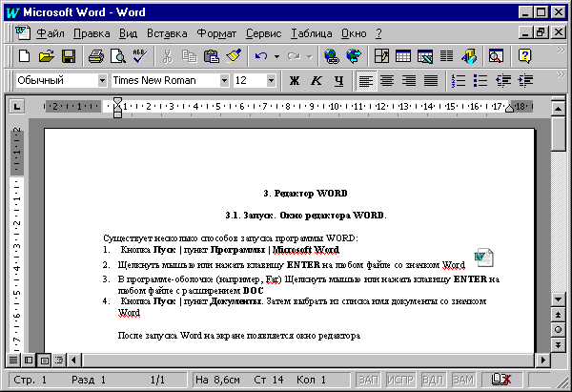Switch to outline view button
Screen dimensions: 572x392
(x=59, y=361)
